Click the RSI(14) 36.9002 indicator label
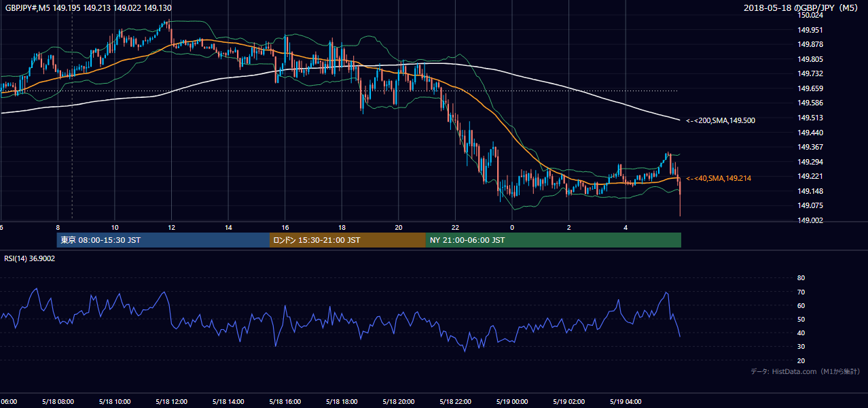This screenshot has height=408, width=868. (x=30, y=258)
